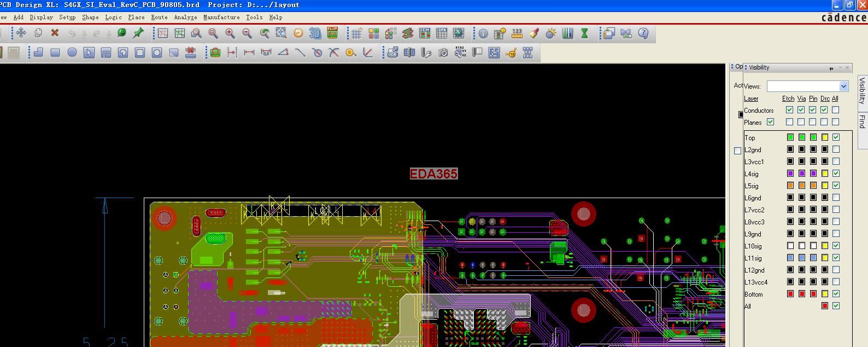Click the 3D view icon
This screenshot has width=868, height=347.
click(x=315, y=33)
